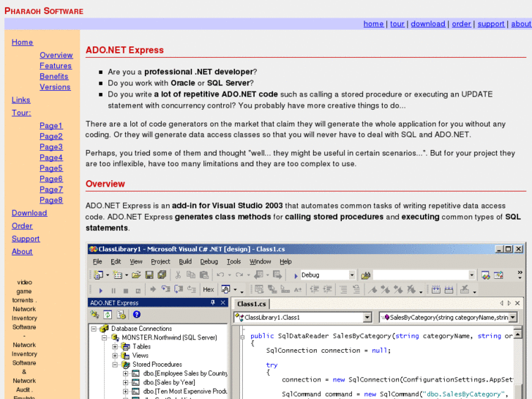Screen dimensions: 532x399
Task: Click the Show Next Statement arrow icon
Action: tap(153, 289)
